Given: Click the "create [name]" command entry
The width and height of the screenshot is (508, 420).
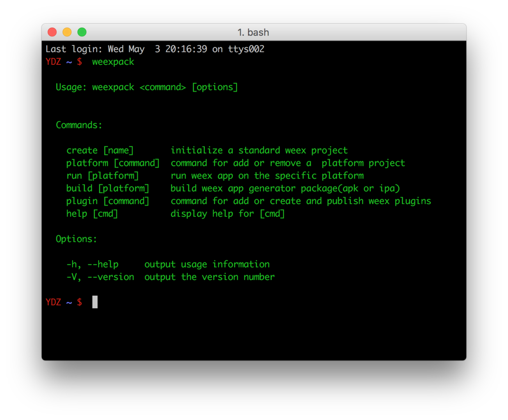Looking at the screenshot, I should click(100, 150).
